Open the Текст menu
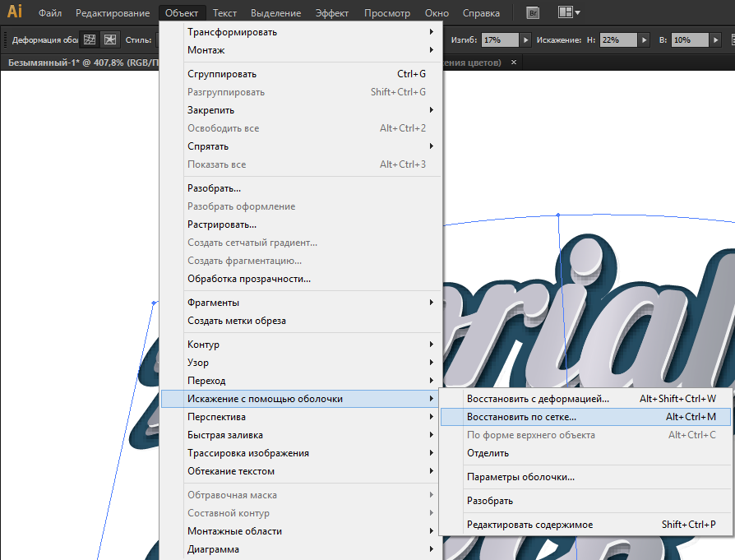 pyautogui.click(x=224, y=13)
